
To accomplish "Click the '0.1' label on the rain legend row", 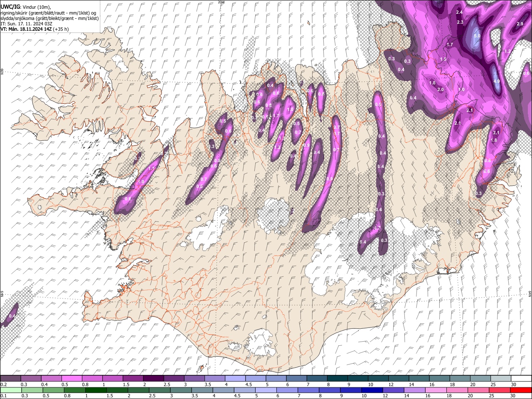I will (x=3, y=396).
